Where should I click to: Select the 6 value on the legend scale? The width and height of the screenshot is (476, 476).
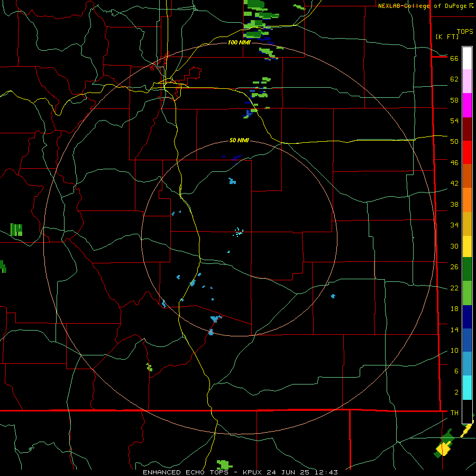456,371
